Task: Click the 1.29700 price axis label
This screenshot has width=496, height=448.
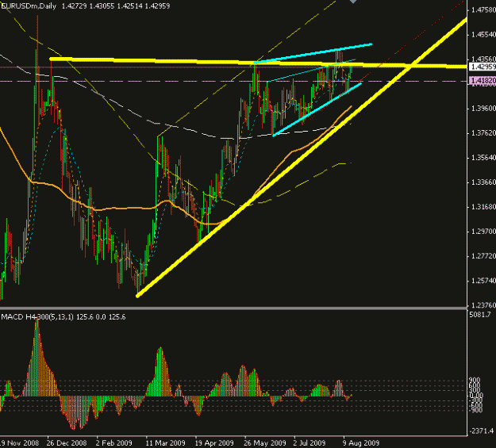Action: 483,232
